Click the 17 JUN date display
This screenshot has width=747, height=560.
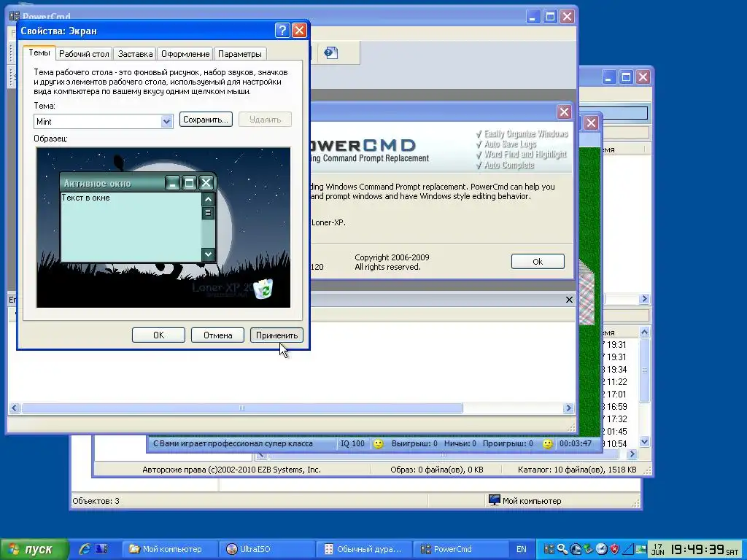[658, 550]
